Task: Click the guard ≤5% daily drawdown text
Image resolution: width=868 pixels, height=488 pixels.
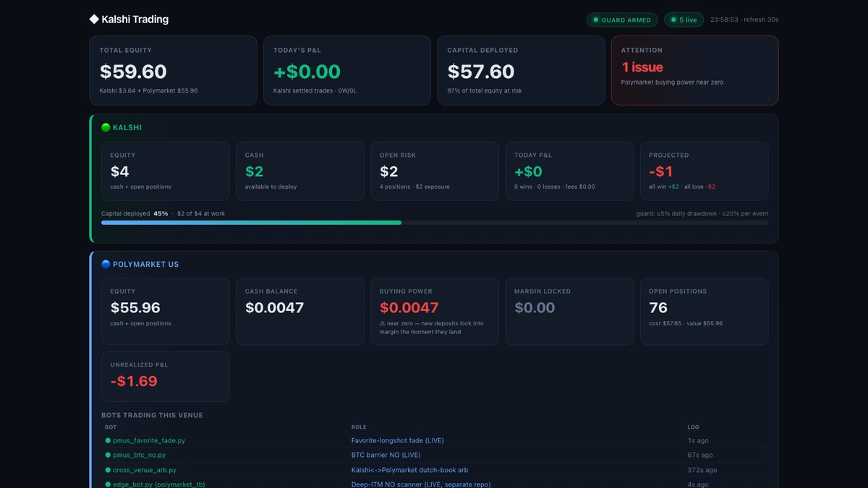Action: click(702, 213)
